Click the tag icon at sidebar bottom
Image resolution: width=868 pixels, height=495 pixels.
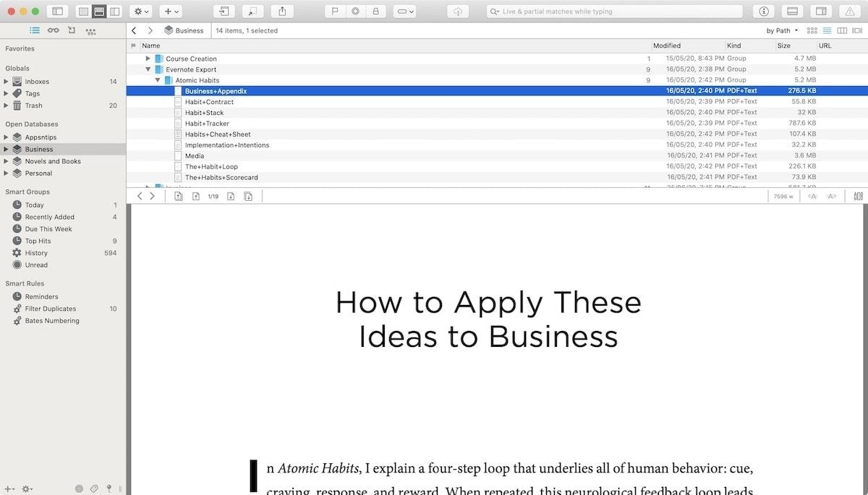(x=94, y=489)
